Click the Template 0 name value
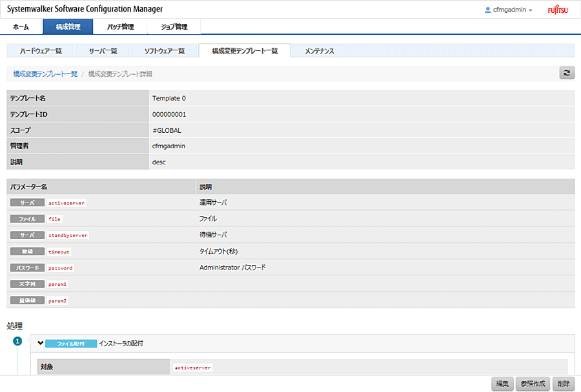Image resolution: width=581 pixels, height=392 pixels. 169,98
